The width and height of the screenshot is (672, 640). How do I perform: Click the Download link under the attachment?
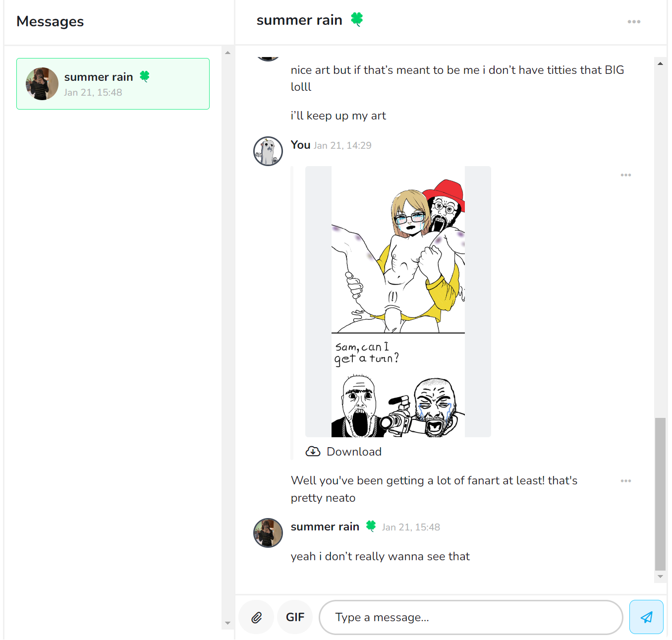point(354,452)
